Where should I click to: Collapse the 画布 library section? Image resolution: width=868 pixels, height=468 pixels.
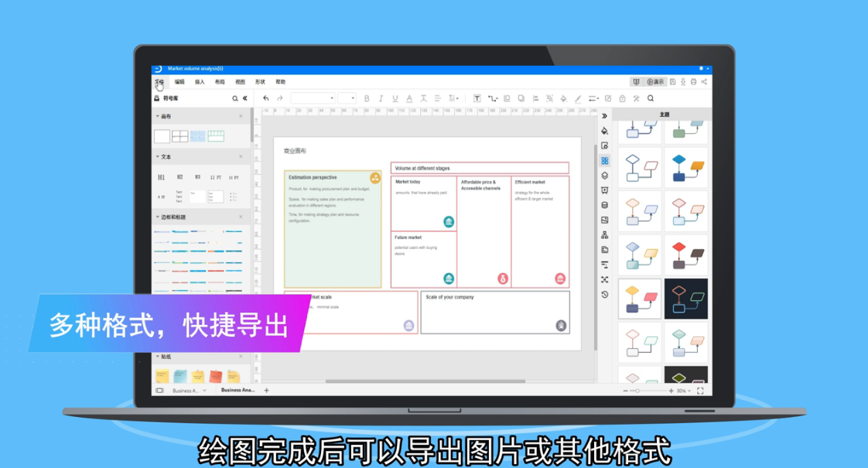tap(158, 116)
